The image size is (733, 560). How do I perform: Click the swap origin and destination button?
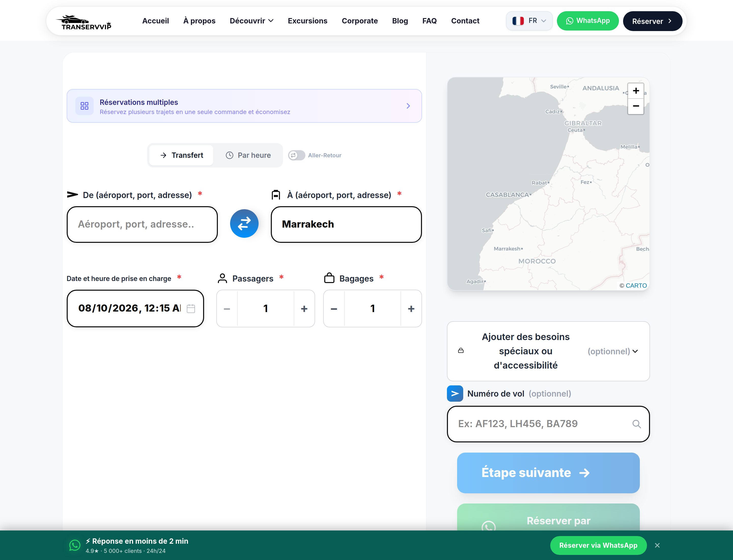[244, 224]
